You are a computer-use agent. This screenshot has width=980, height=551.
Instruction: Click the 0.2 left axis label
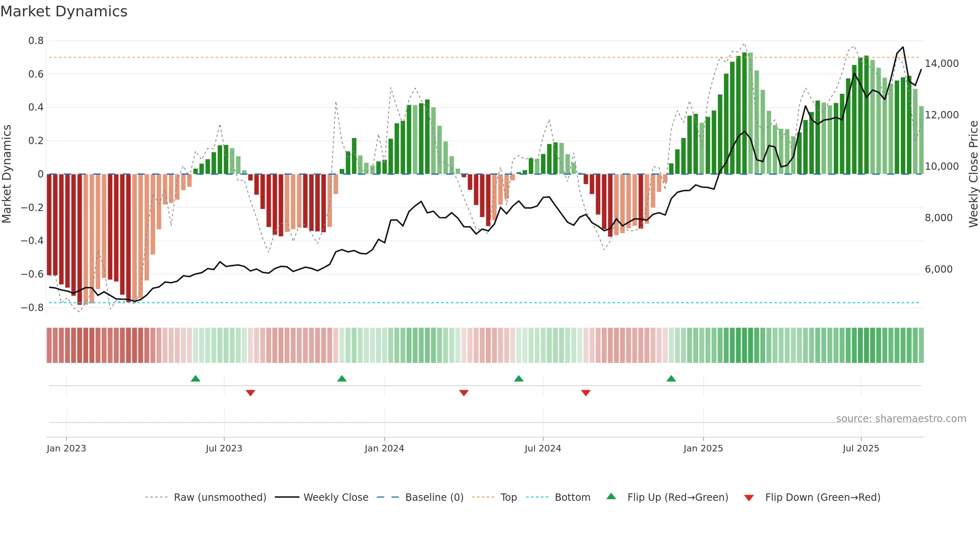pyautogui.click(x=36, y=141)
